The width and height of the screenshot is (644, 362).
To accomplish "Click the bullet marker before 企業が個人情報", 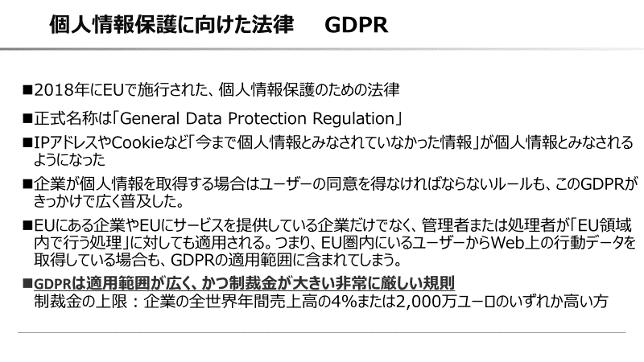I will [27, 183].
